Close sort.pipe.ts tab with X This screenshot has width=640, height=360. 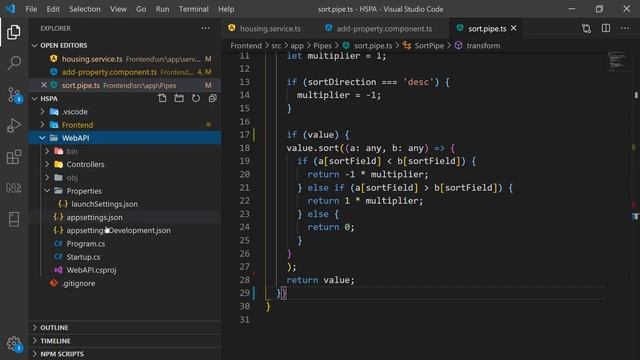pyautogui.click(x=514, y=28)
